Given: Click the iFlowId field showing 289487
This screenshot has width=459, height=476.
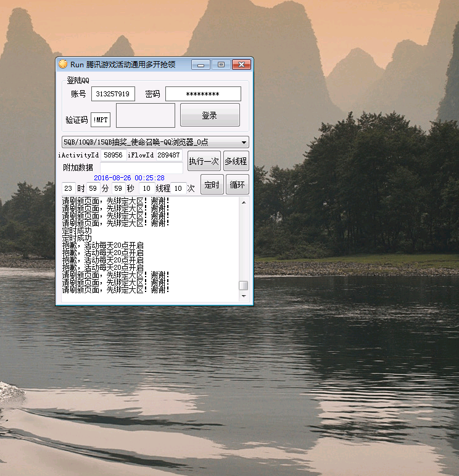Looking at the screenshot, I should click(x=168, y=155).
